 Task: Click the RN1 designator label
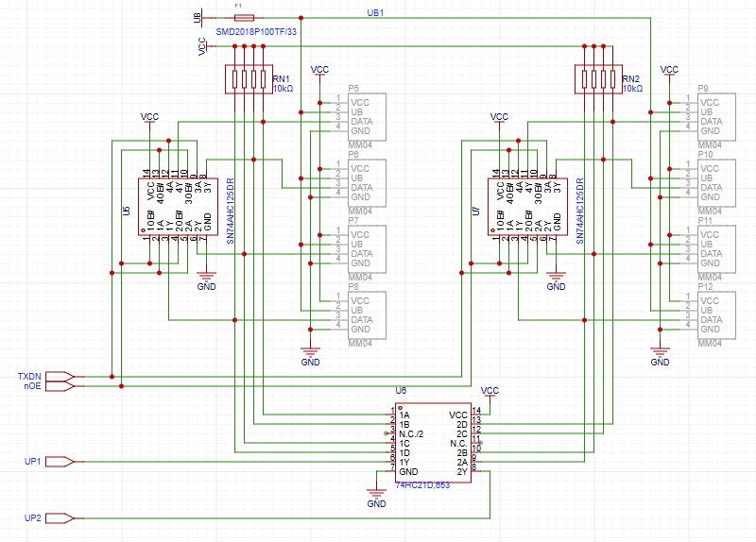pyautogui.click(x=282, y=79)
